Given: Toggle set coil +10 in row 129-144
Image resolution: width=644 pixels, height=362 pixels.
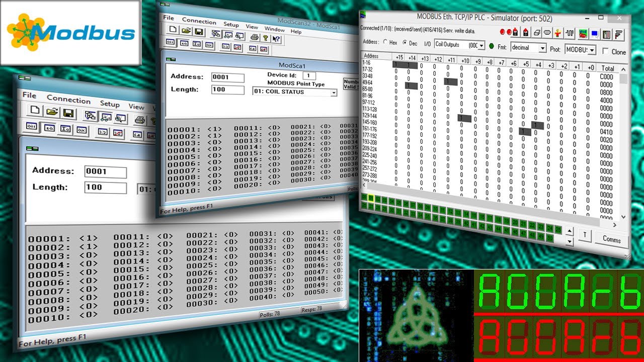Looking at the screenshot, I should pos(464,118).
